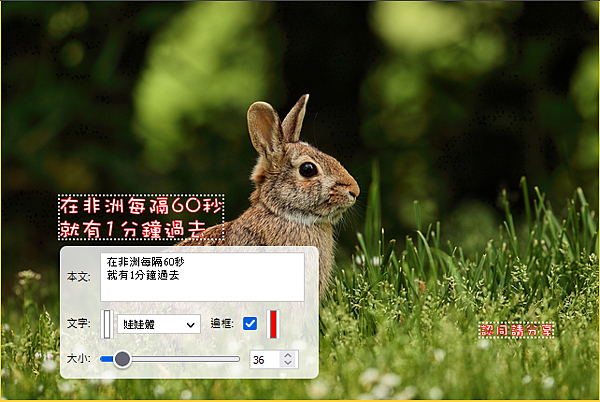
Task: Click the 本文 text input box
Action: click(x=202, y=277)
